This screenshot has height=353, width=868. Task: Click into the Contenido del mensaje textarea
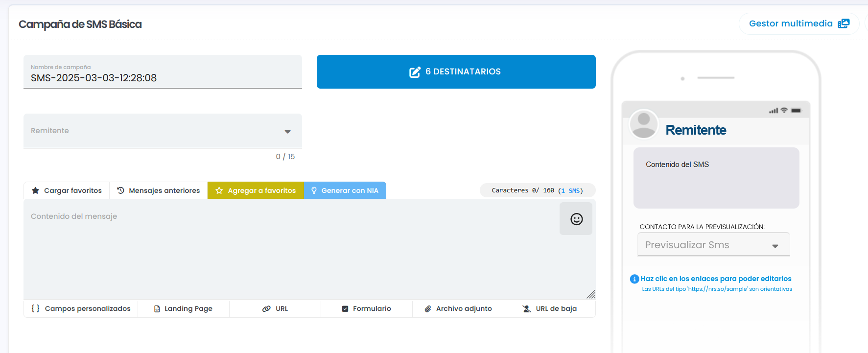coord(289,250)
